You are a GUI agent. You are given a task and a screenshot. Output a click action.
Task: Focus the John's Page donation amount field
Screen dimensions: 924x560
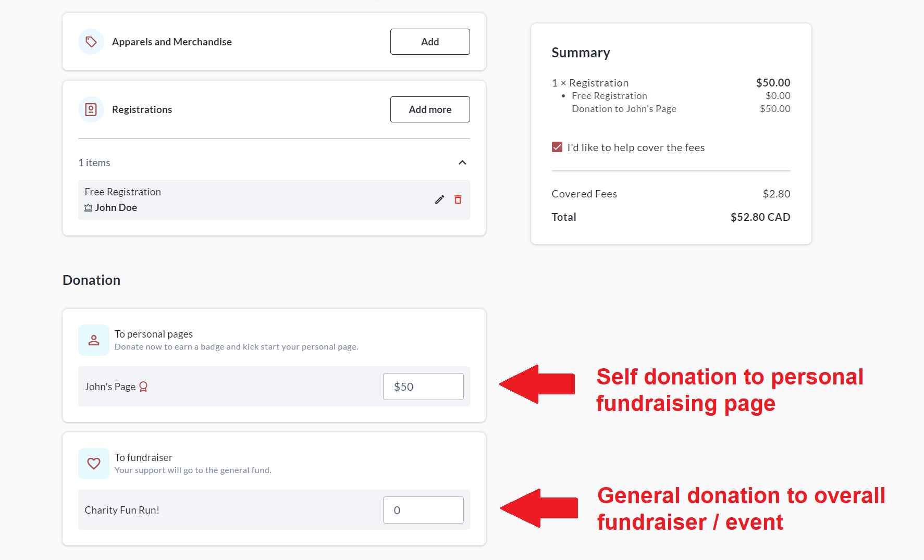click(x=423, y=387)
